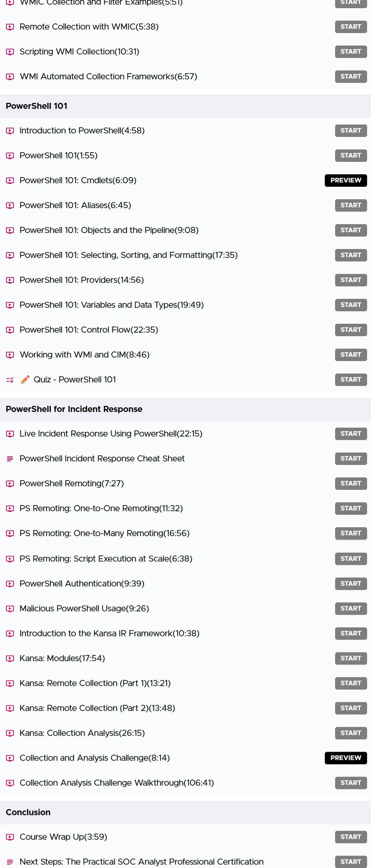Click the video icon beside Course Wrap Up
This screenshot has width=371, height=868.
pyautogui.click(x=10, y=837)
